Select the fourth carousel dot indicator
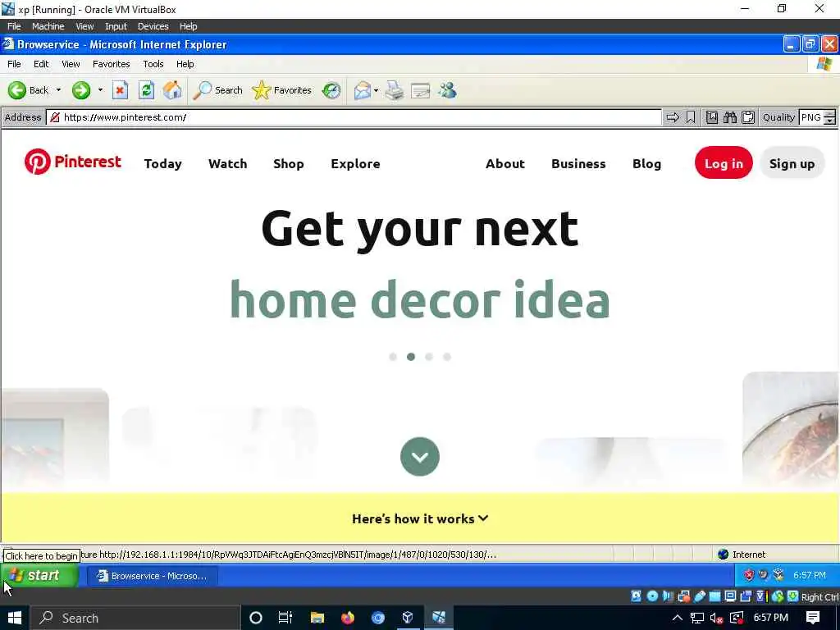Viewport: 840px width, 630px height. [447, 357]
